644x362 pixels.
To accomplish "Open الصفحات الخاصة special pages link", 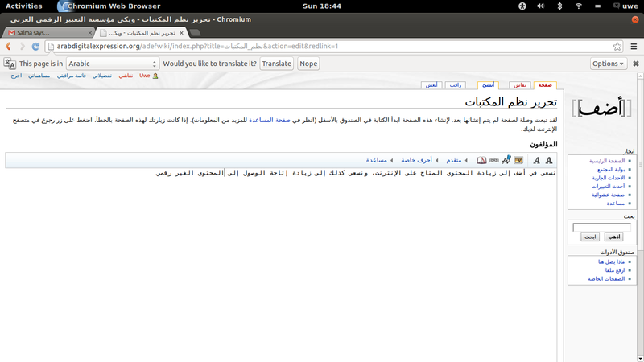I will click(606, 278).
